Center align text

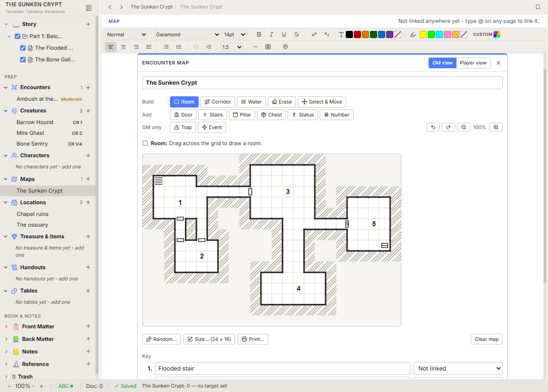pos(123,47)
